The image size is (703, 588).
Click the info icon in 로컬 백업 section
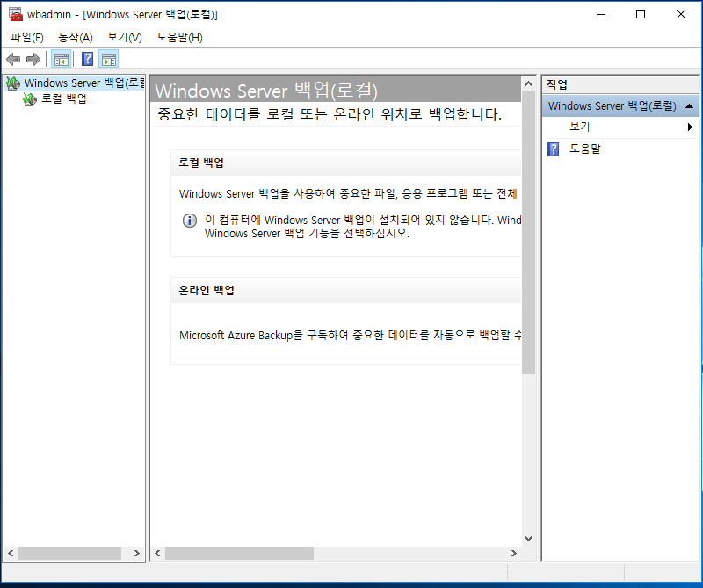(190, 221)
